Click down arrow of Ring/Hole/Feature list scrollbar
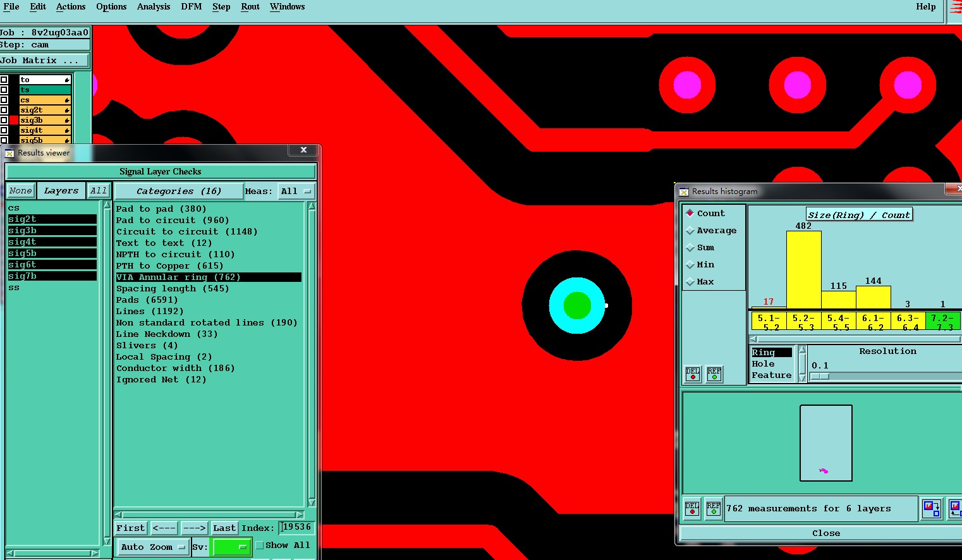This screenshot has width=962, height=560. click(802, 378)
